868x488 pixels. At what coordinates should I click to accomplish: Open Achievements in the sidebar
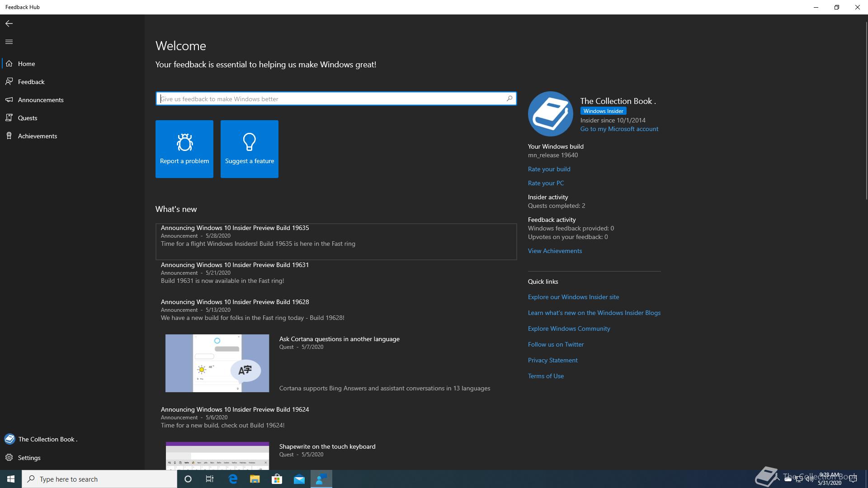pos(72,136)
